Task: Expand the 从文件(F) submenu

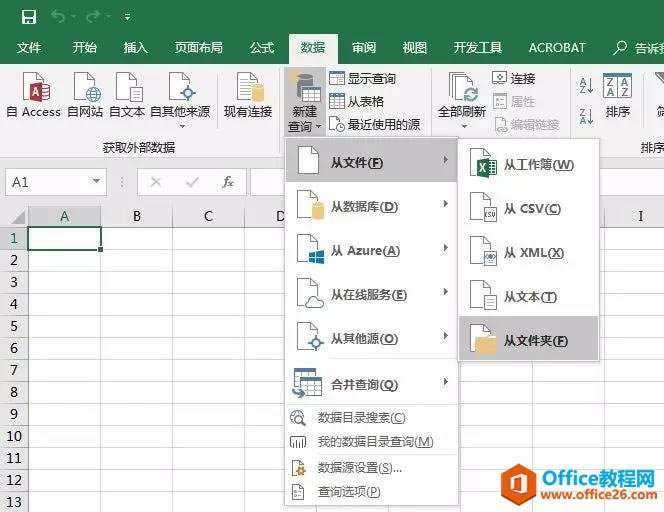Action: [x=371, y=161]
